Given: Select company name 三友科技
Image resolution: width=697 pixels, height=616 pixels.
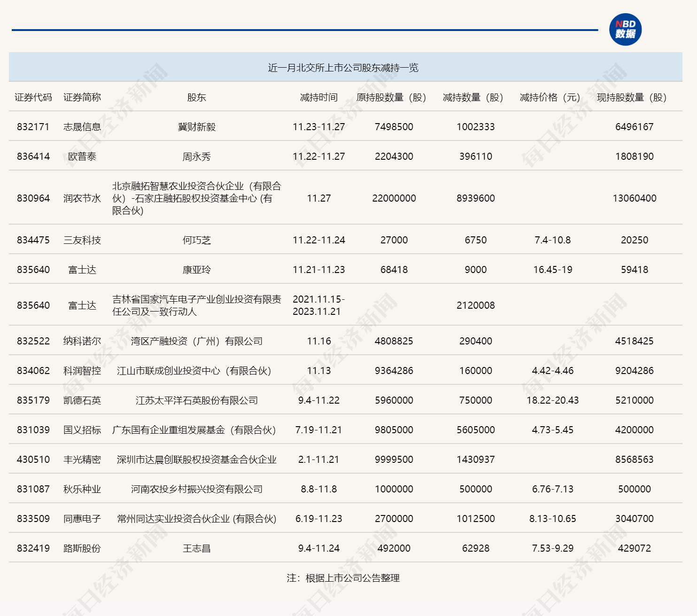Looking at the screenshot, I should click(82, 240).
